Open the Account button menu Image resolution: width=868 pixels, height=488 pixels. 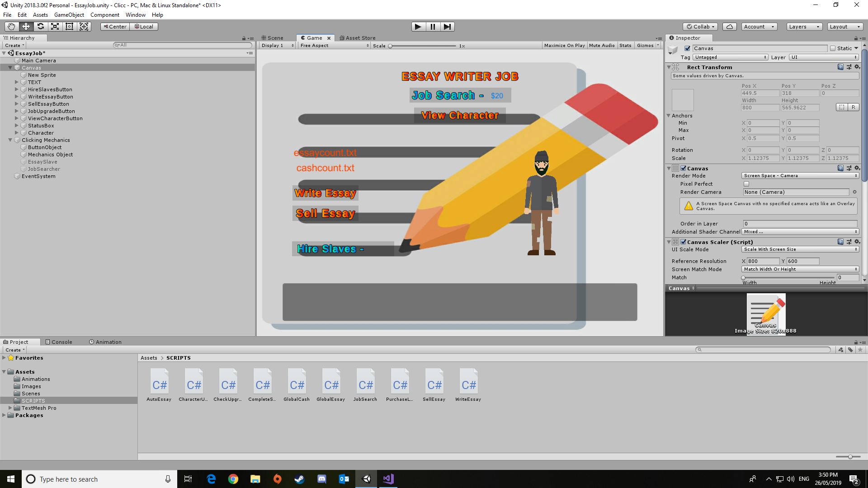point(759,27)
